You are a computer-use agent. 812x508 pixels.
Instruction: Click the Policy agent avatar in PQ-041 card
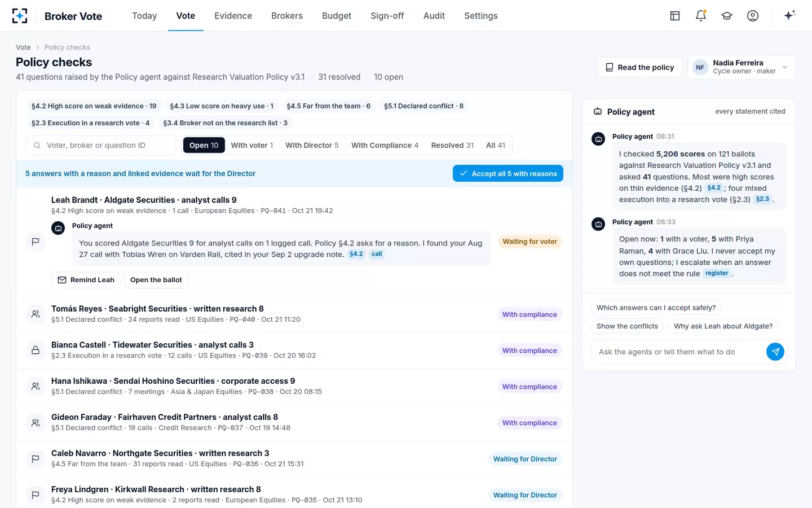tap(58, 228)
